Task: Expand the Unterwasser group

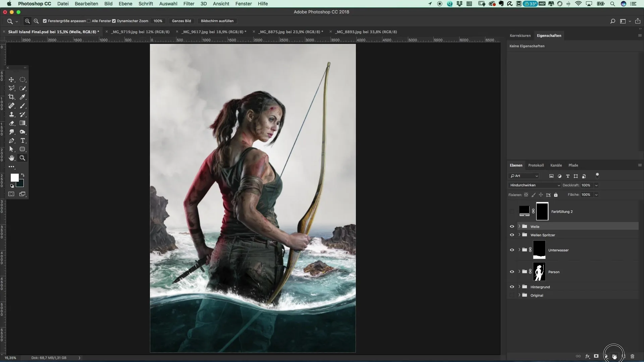Action: click(519, 250)
